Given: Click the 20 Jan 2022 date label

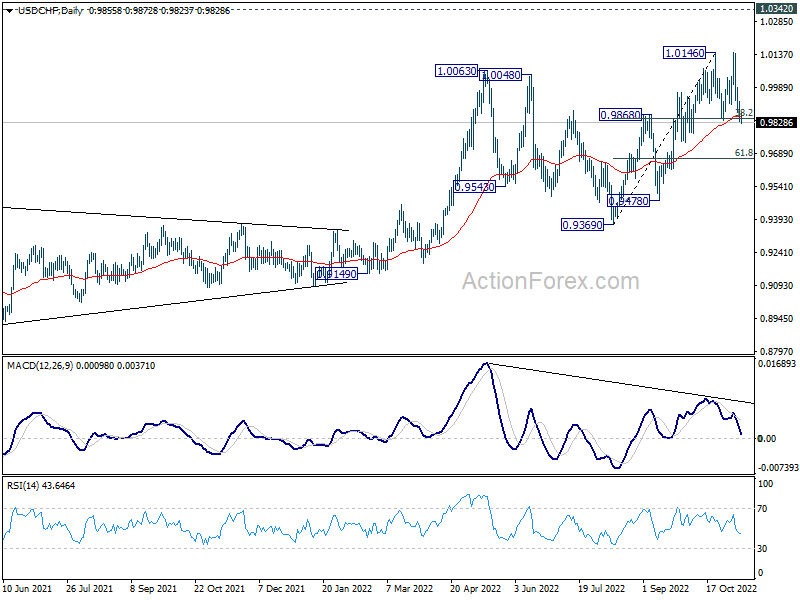Looking at the screenshot, I should (x=347, y=588).
